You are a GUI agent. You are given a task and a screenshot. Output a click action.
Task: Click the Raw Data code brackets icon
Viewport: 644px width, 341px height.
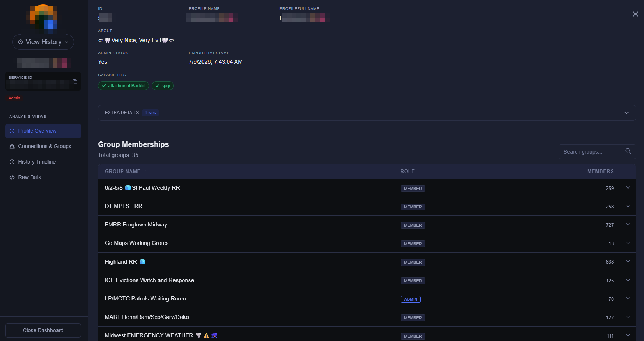12,177
